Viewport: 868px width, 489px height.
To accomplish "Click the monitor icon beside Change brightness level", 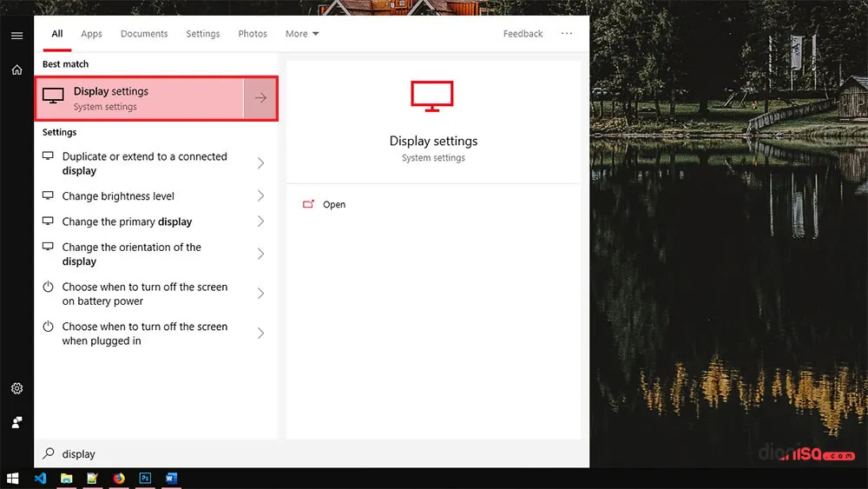I will (48, 195).
